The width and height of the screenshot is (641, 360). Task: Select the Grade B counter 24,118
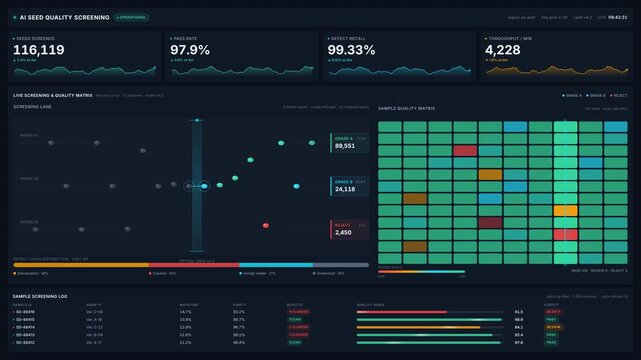coord(350,186)
